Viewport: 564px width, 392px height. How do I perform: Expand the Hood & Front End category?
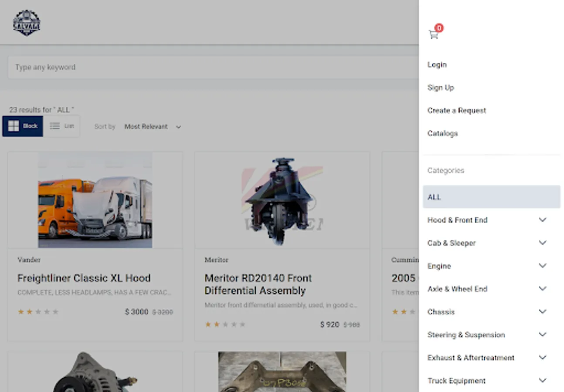tap(542, 220)
